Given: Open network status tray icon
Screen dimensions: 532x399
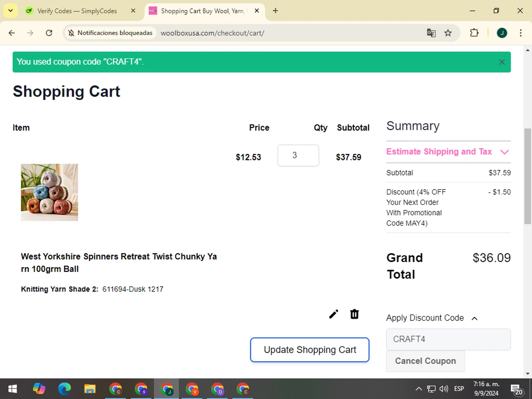Looking at the screenshot, I should click(x=431, y=389).
